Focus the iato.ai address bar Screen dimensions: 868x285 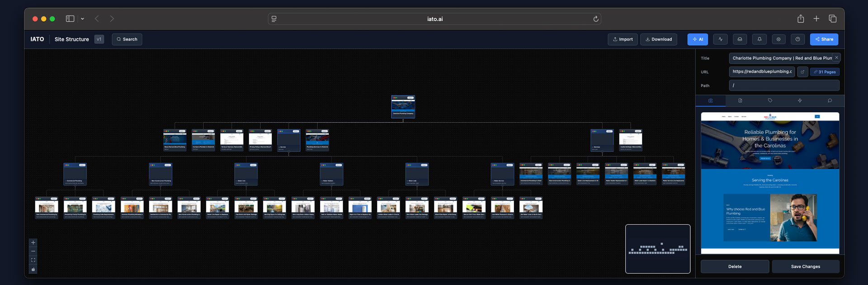434,19
